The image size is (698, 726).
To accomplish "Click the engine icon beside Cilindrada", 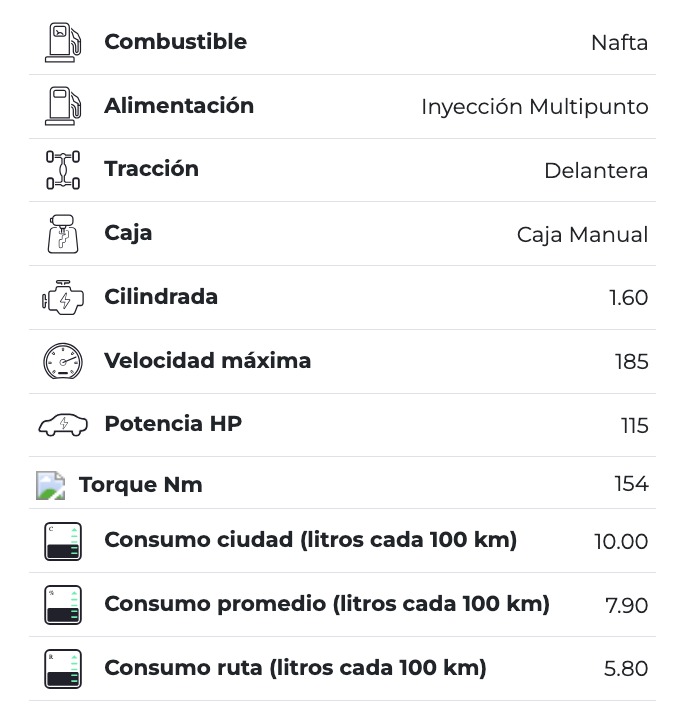I will 63,298.
